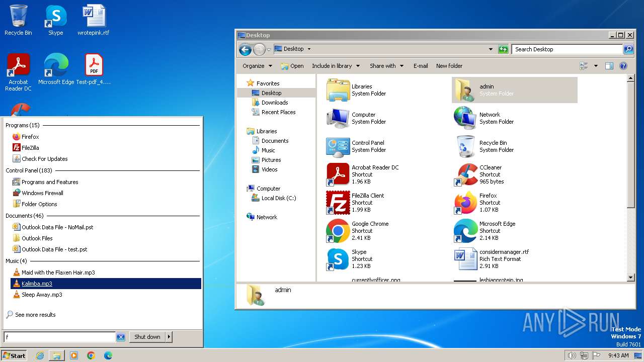
Task: Open the Windows Media Player taskbar icon
Action: (x=74, y=355)
